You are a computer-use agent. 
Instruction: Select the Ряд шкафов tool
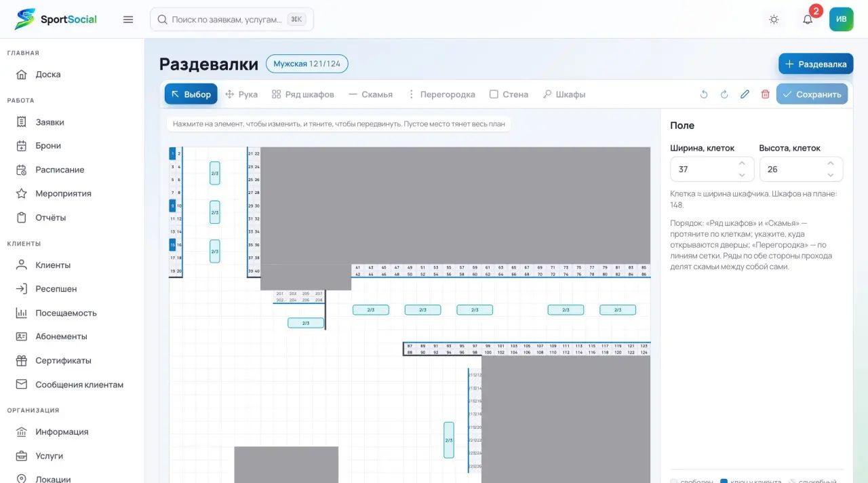pyautogui.click(x=303, y=94)
